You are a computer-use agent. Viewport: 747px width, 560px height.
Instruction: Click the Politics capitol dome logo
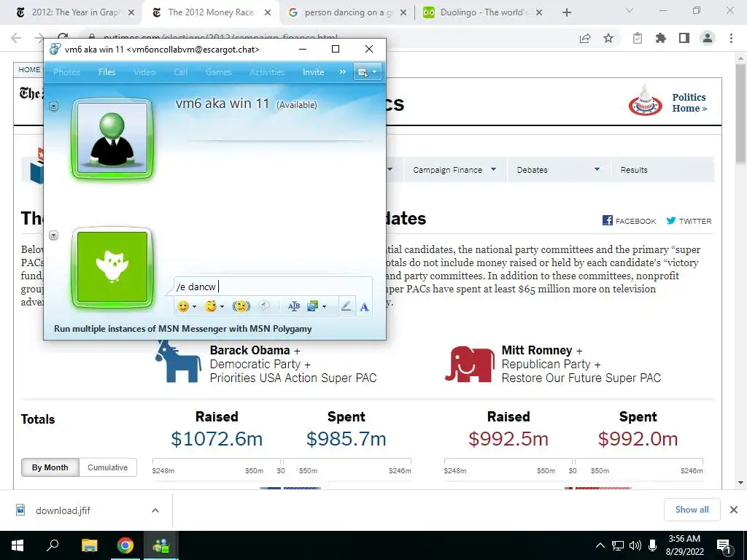pos(646,101)
